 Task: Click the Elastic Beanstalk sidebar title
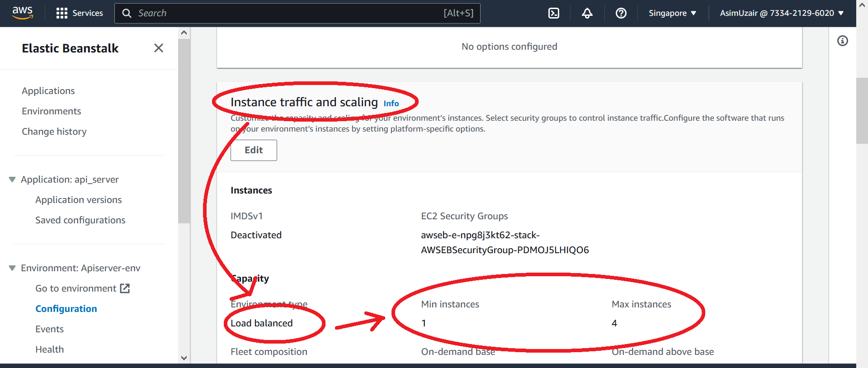point(70,48)
